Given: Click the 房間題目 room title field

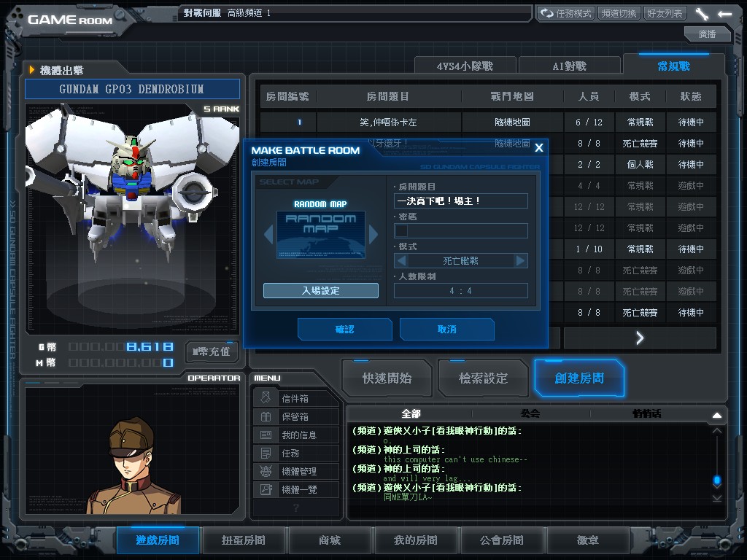Looking at the screenshot, I should [x=461, y=201].
